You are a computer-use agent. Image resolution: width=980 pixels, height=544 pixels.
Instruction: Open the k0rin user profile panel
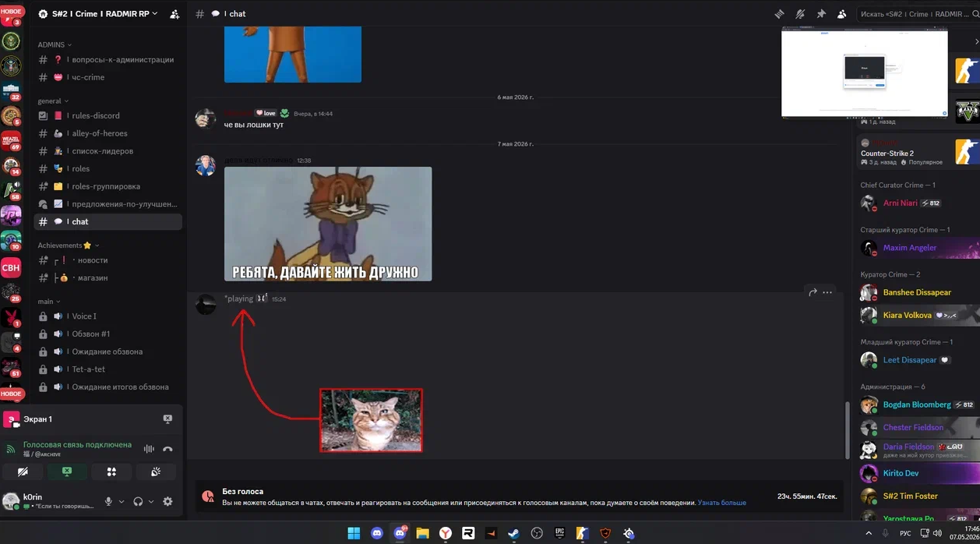(x=48, y=501)
